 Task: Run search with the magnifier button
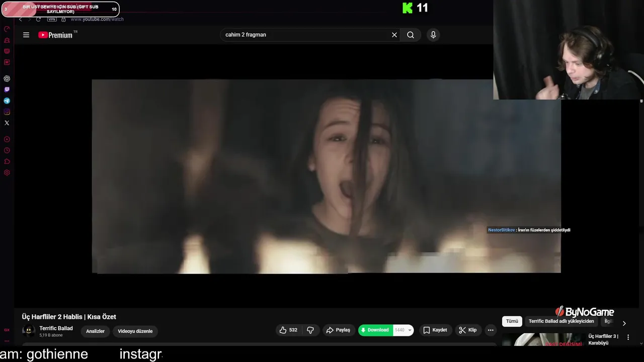[x=411, y=35]
